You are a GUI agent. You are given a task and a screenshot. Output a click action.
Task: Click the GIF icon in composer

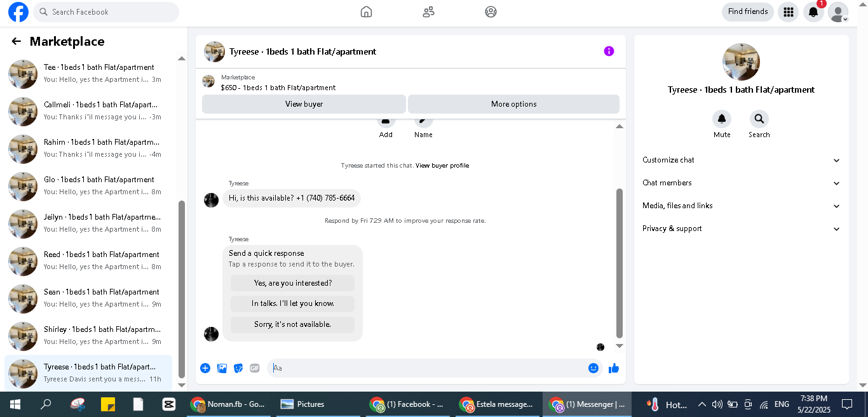[x=255, y=368]
